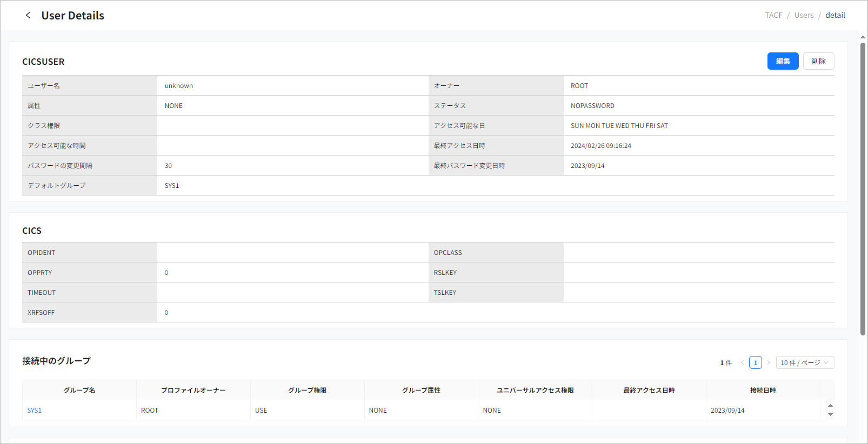Click the back arrow beside User Details
Viewport: 868px width, 444px height.
pos(28,15)
